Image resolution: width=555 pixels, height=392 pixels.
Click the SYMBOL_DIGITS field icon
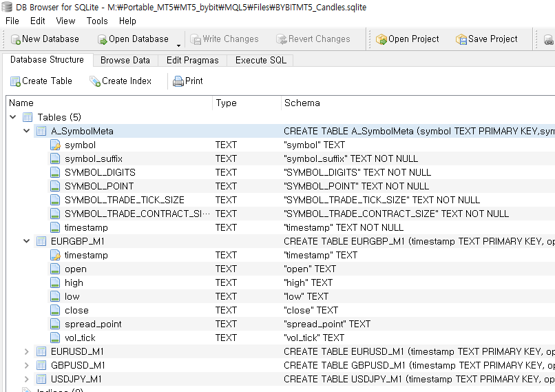[55, 172]
